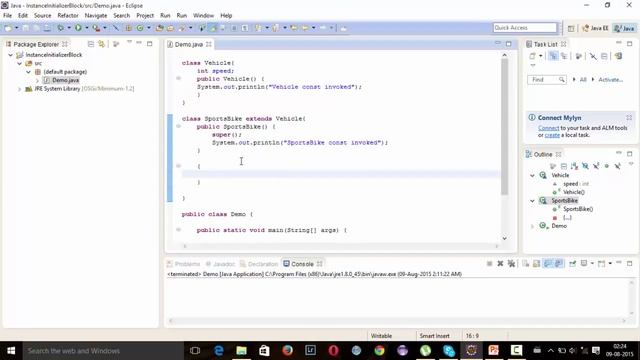Image resolution: width=640 pixels, height=360 pixels.
Task: Open the New file wizard toolbar icon
Action: point(8,28)
